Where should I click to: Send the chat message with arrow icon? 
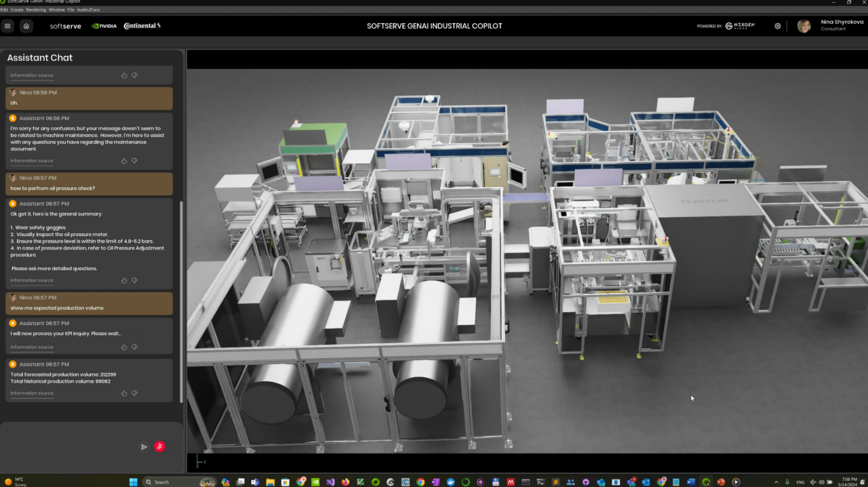(144, 447)
